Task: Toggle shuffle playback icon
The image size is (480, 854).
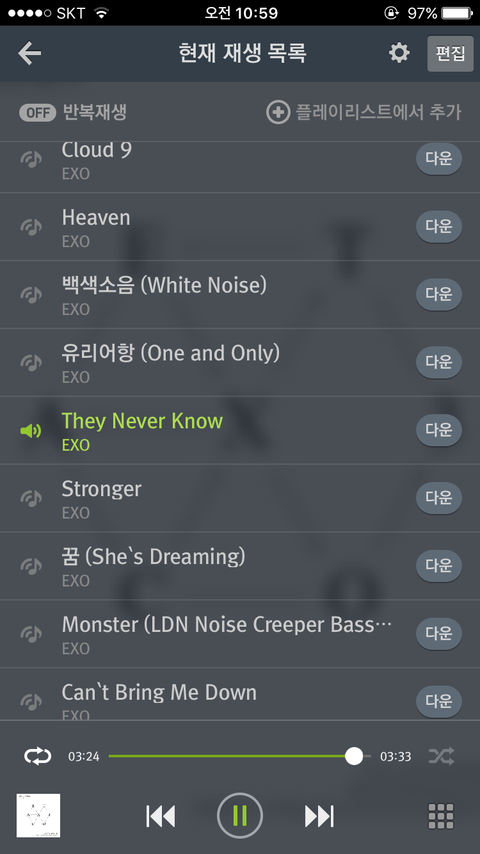Action: [441, 756]
